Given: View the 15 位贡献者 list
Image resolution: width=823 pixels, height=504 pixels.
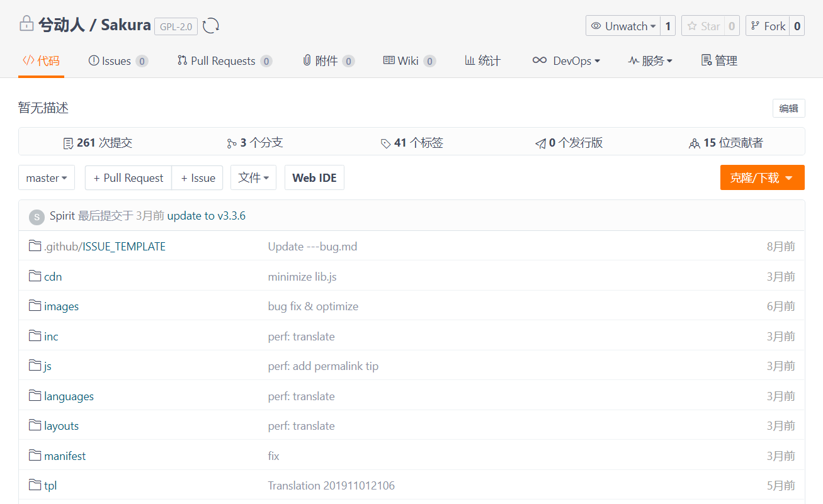Looking at the screenshot, I should 726,143.
